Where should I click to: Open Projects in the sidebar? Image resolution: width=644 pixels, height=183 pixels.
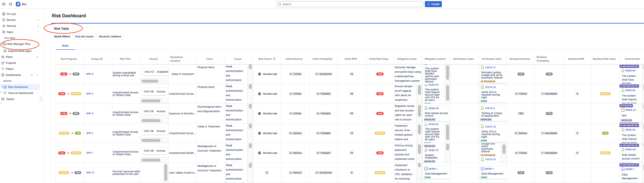pos(11,63)
